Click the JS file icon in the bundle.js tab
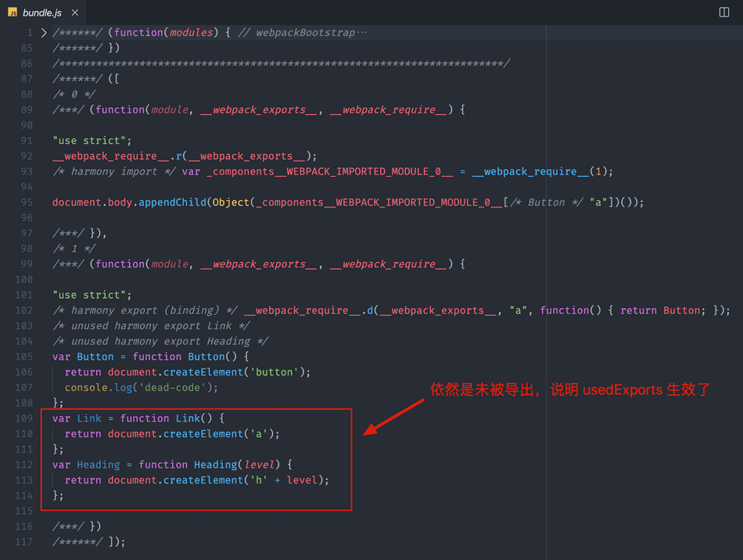This screenshot has height=560, width=743. click(x=13, y=13)
